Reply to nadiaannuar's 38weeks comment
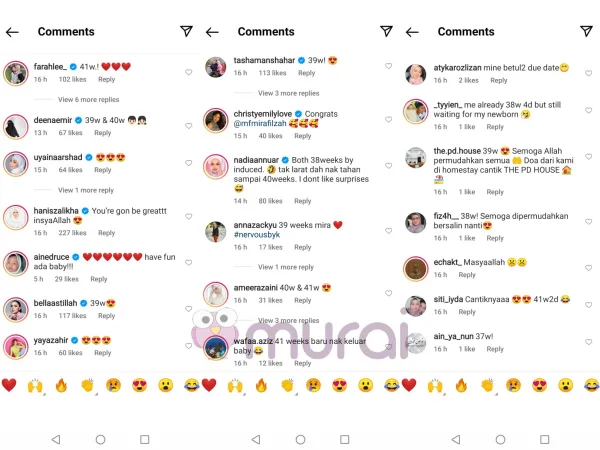The image size is (600, 450). click(303, 201)
